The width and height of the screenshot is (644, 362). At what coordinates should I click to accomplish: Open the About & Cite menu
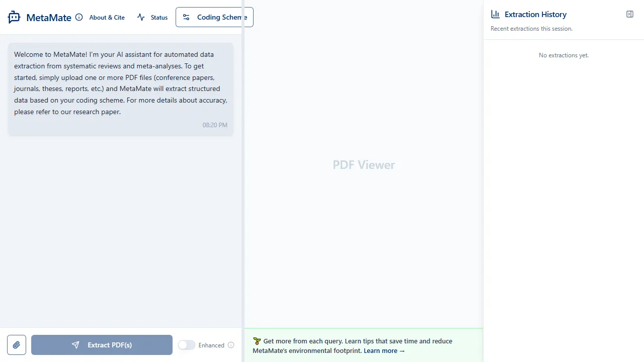(x=107, y=17)
